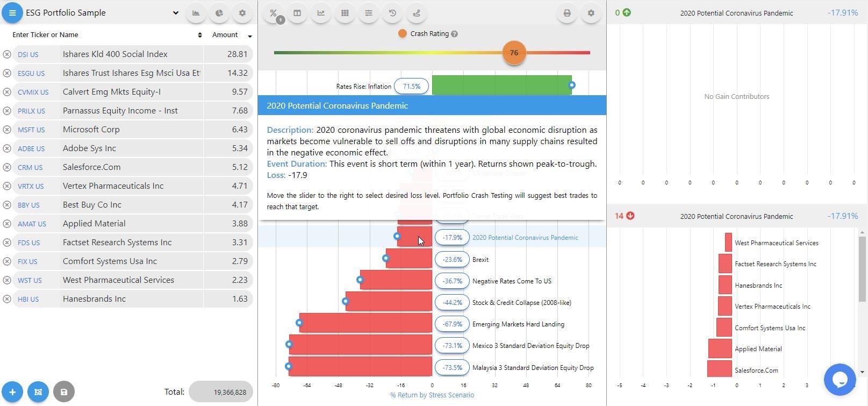
Task: Select the Brexit stress scenario
Action: coord(480,259)
